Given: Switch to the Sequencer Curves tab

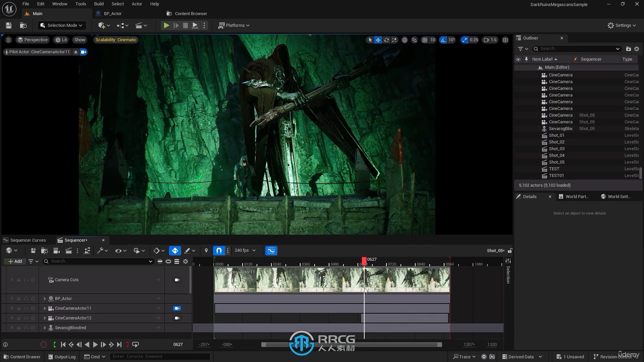Looking at the screenshot, I should coord(28,240).
